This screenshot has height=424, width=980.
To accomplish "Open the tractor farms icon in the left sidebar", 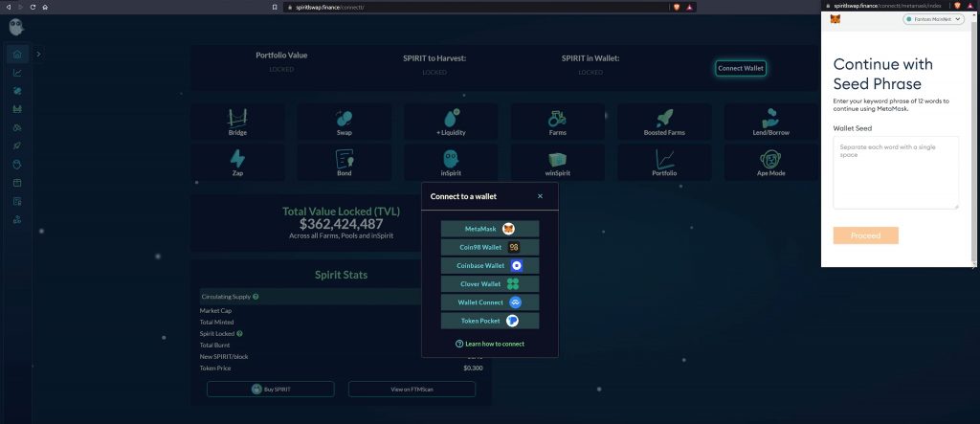I will coord(17,127).
